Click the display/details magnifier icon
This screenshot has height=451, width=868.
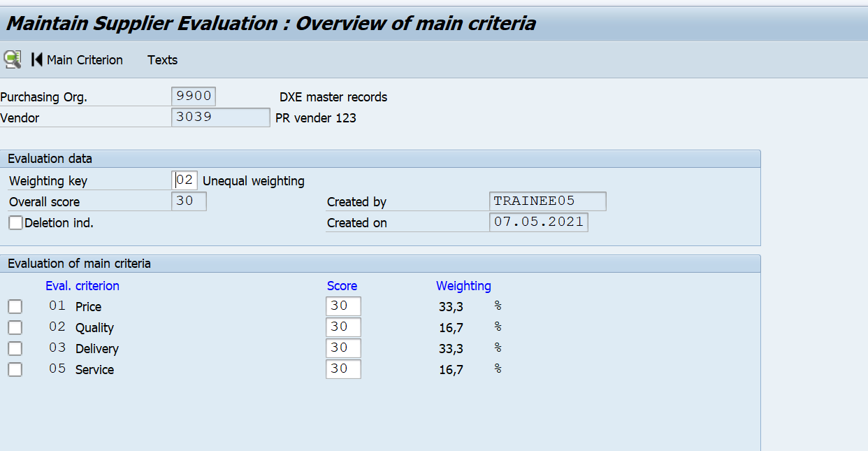[x=12, y=59]
